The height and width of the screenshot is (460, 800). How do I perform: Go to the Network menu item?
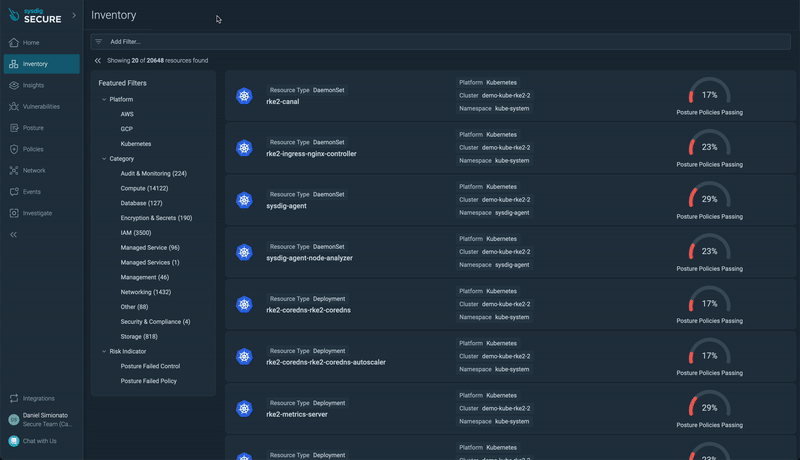(41, 170)
